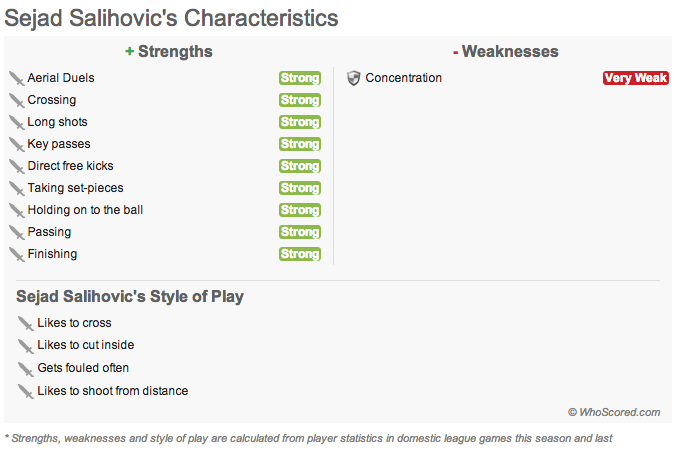
Task: Click the sword icon beside Aerial Duels
Action: click(16, 78)
